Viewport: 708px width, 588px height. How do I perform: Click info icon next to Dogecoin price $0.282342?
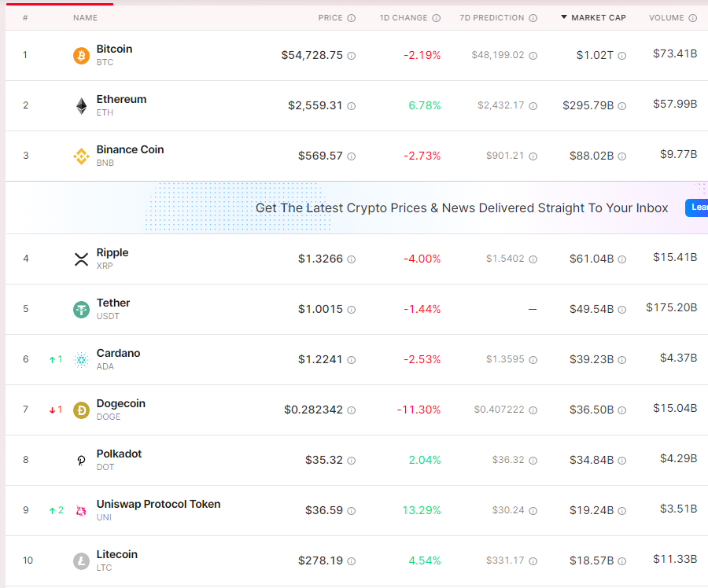coord(352,410)
